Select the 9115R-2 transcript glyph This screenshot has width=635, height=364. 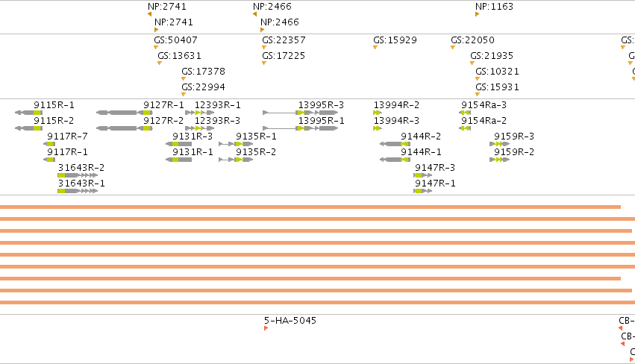point(28,128)
